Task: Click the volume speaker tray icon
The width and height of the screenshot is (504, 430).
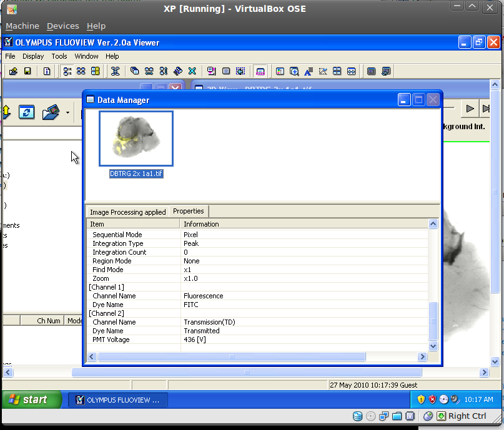Action: tap(455, 399)
